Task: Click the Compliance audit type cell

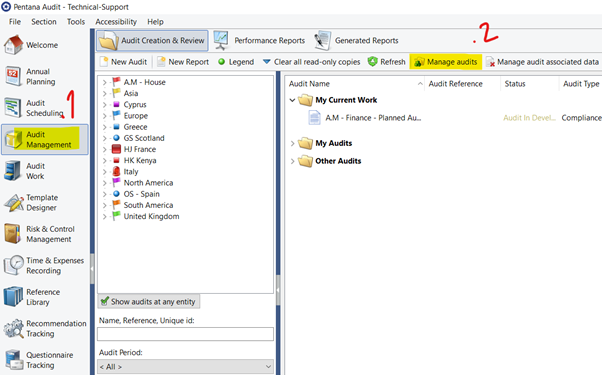Action: coord(581,118)
